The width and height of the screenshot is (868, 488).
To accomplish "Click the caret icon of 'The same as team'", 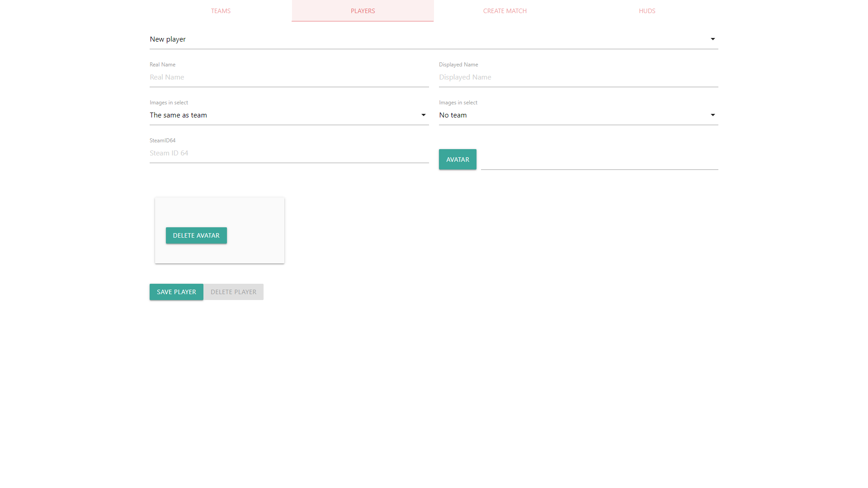I will 423,115.
